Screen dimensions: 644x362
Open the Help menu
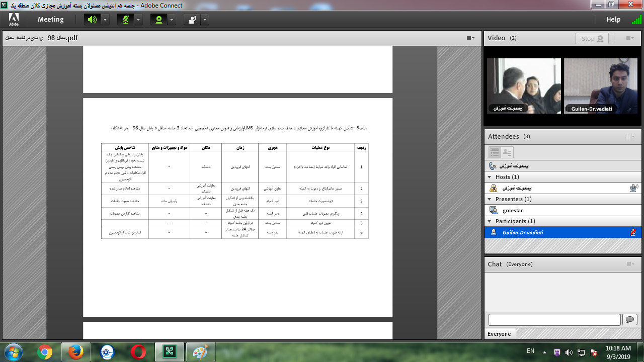click(613, 20)
